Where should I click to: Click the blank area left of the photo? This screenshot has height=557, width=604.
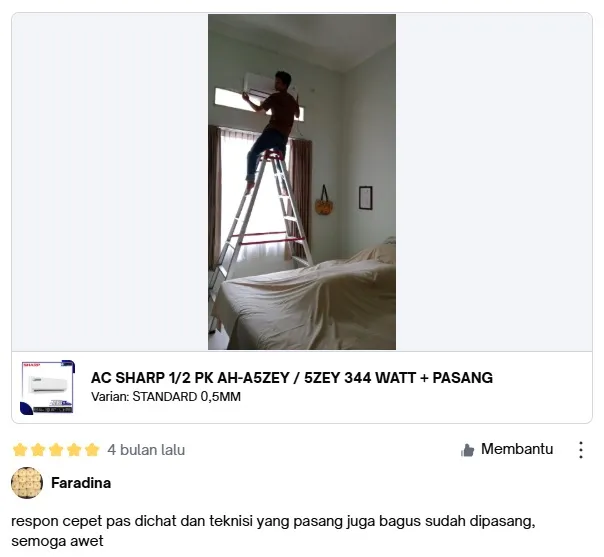[x=110, y=182]
